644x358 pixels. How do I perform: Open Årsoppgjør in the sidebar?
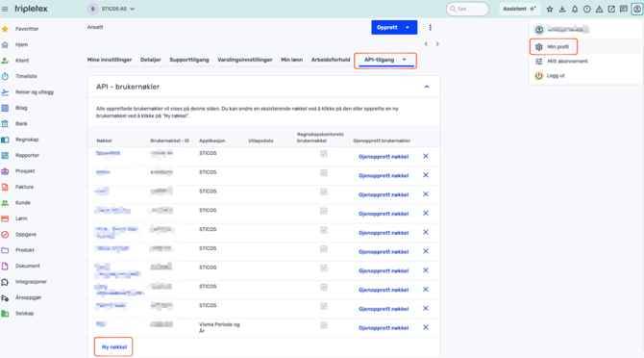click(x=28, y=297)
